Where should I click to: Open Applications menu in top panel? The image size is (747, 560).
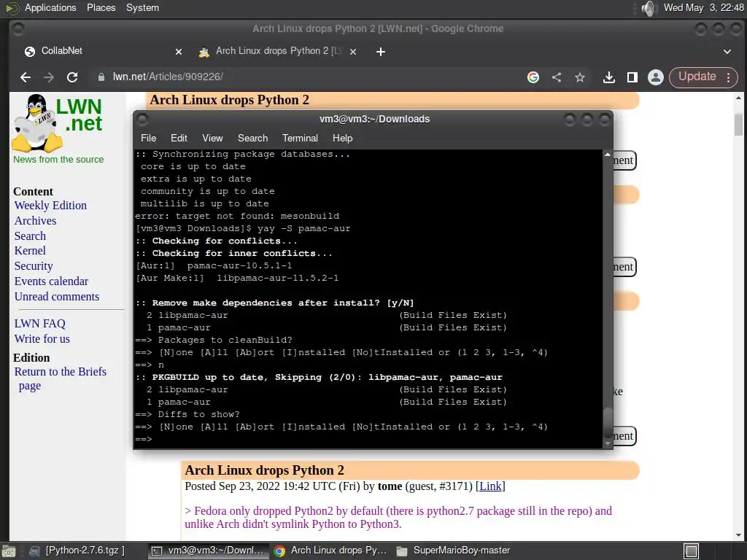50,7
